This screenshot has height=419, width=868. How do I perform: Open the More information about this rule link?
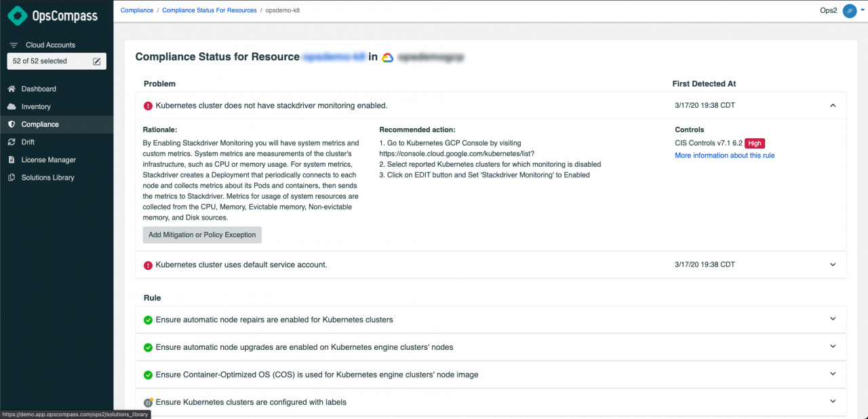[x=724, y=155]
